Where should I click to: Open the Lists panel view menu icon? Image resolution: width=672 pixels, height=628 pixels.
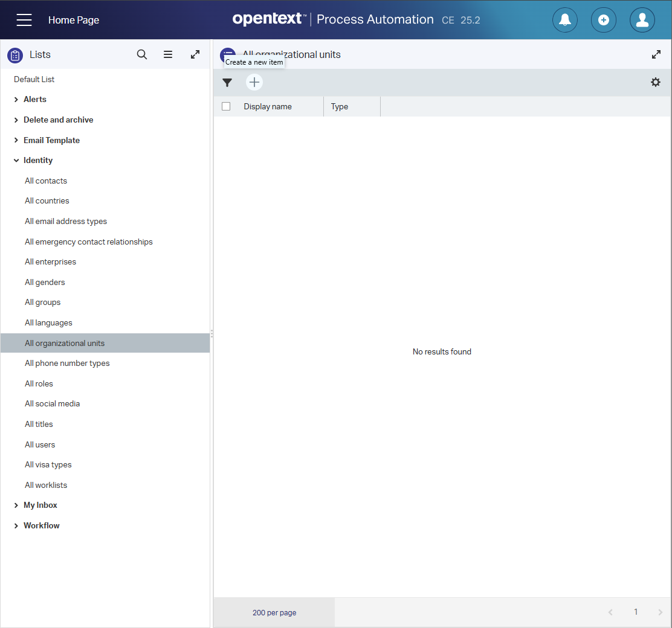pos(168,54)
